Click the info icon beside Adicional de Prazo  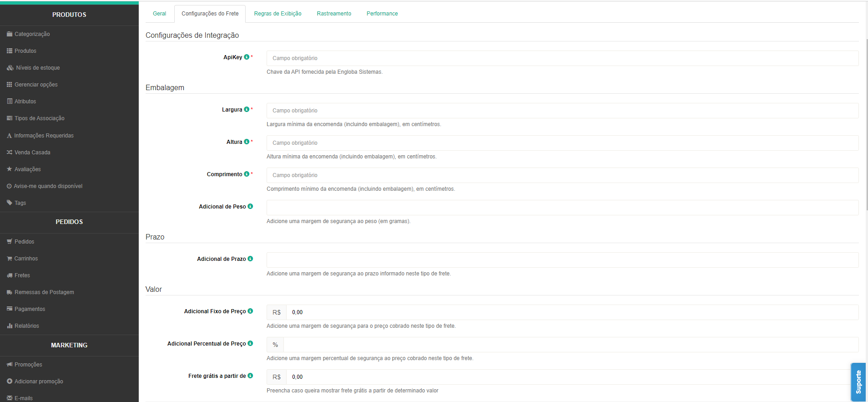tap(250, 259)
